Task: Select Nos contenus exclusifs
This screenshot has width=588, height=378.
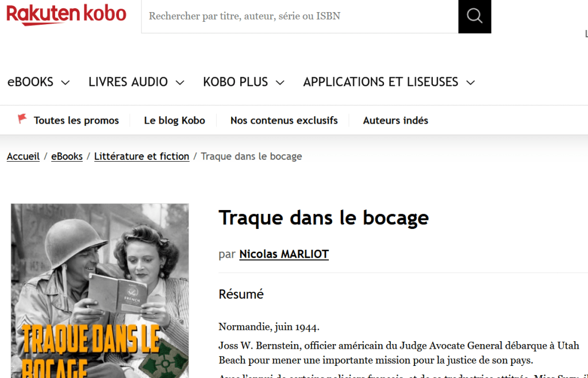Action: [x=284, y=120]
